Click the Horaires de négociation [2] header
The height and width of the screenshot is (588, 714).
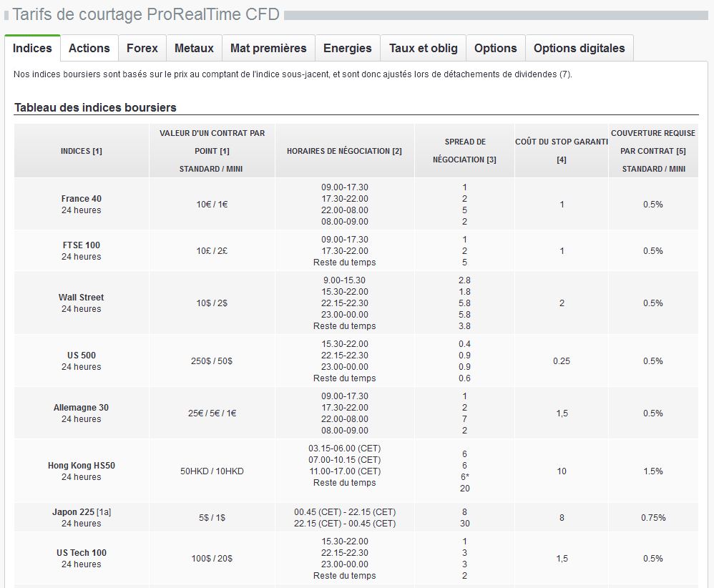[344, 151]
